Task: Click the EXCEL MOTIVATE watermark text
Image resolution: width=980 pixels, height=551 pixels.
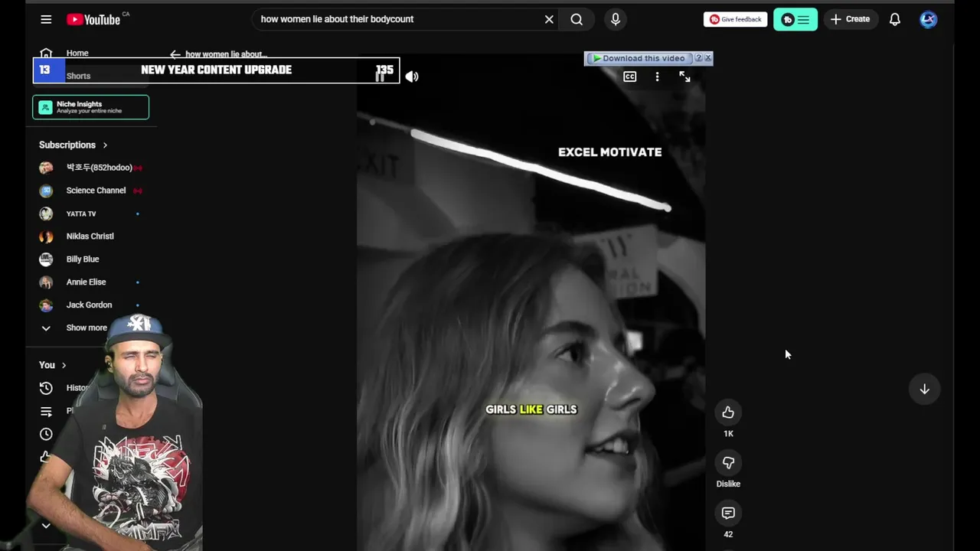Action: (x=609, y=152)
